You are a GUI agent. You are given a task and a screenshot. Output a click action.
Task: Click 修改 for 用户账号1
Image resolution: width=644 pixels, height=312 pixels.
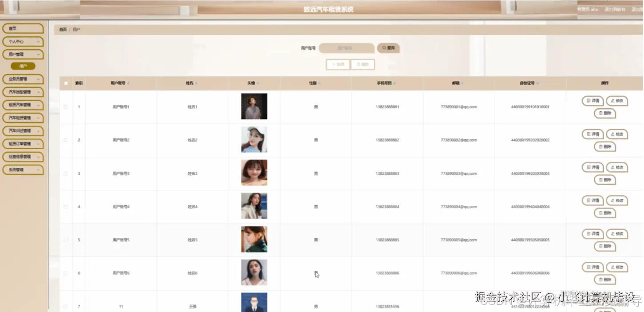coord(617,101)
